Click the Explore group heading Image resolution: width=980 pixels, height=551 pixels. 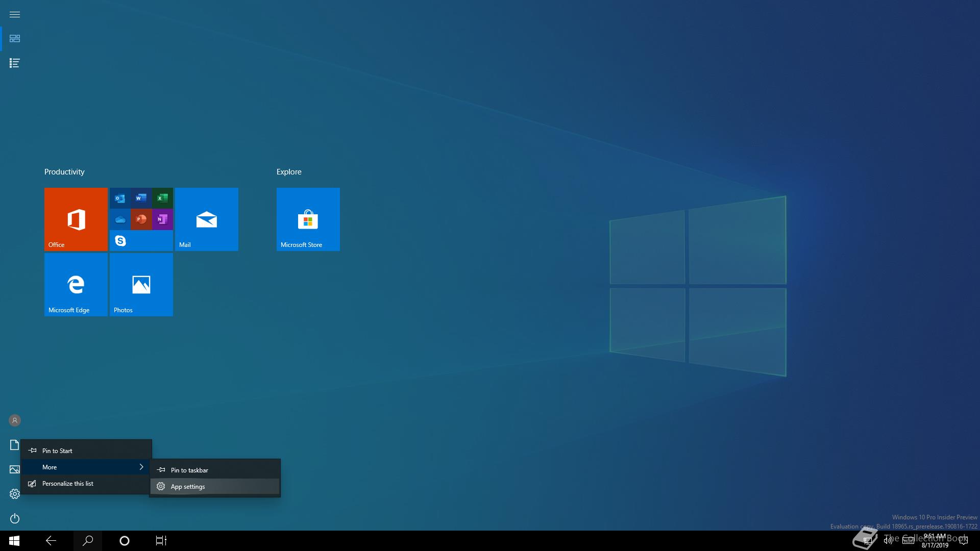289,172
